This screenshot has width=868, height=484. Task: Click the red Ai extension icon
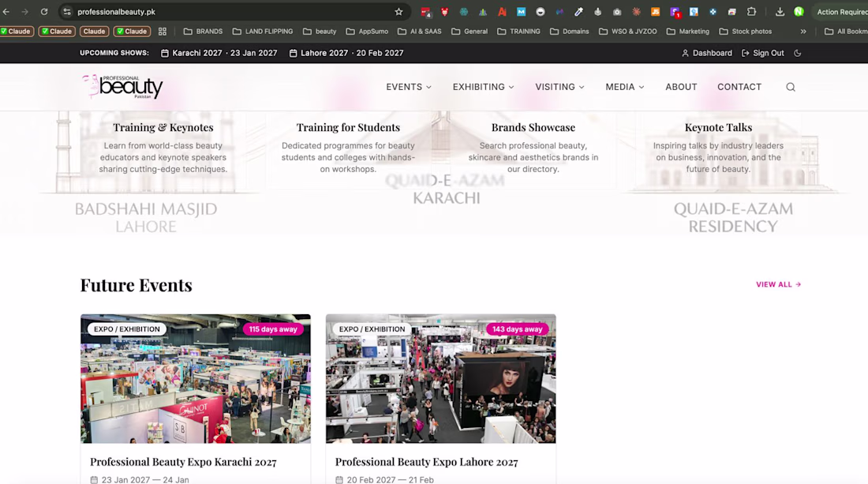tap(502, 12)
